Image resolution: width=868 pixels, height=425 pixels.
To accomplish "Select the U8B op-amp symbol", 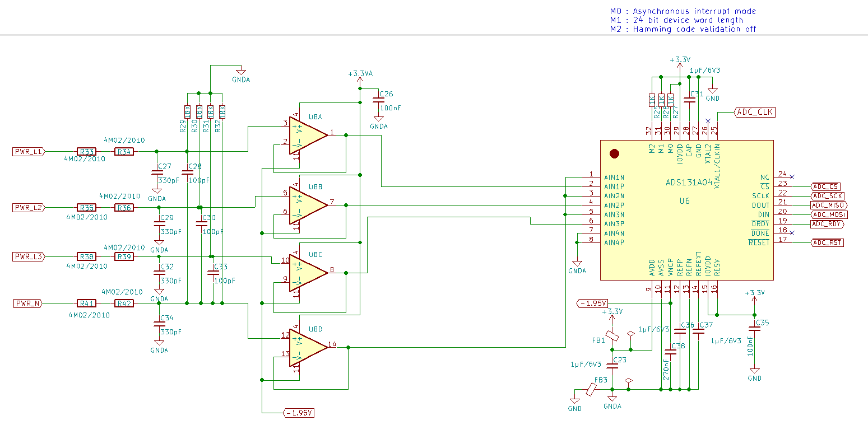I will coord(308,206).
